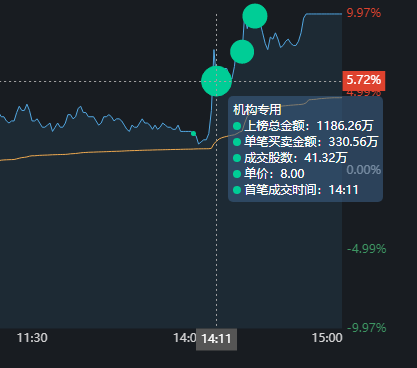417x368 pixels.
Task: Click the topmost green circle marker near 9.97%
Action: pyautogui.click(x=255, y=16)
